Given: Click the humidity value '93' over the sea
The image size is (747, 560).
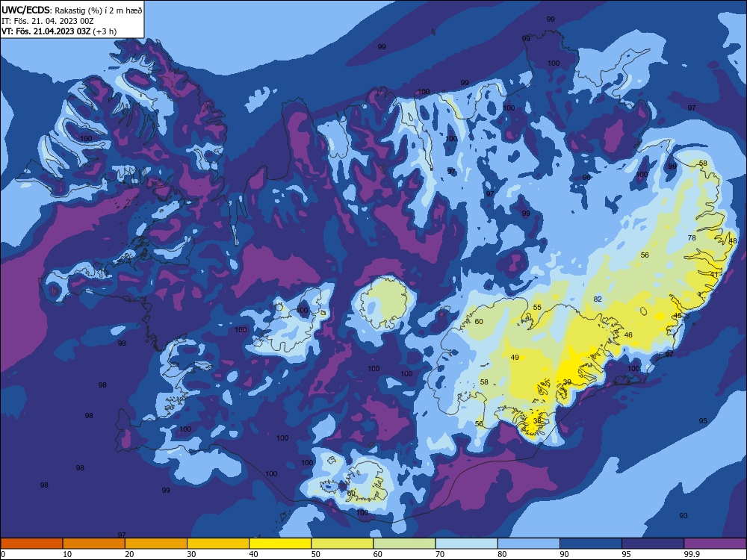Looking at the screenshot, I should tap(684, 516).
